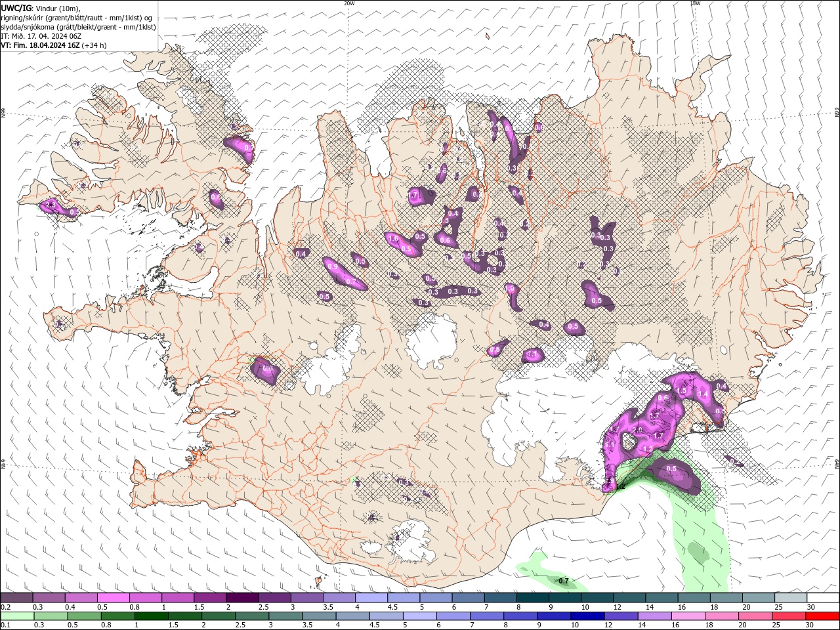The width and height of the screenshot is (840, 630).
Task: Click the 0.7 label on the offshore green patch
Action: click(x=563, y=581)
